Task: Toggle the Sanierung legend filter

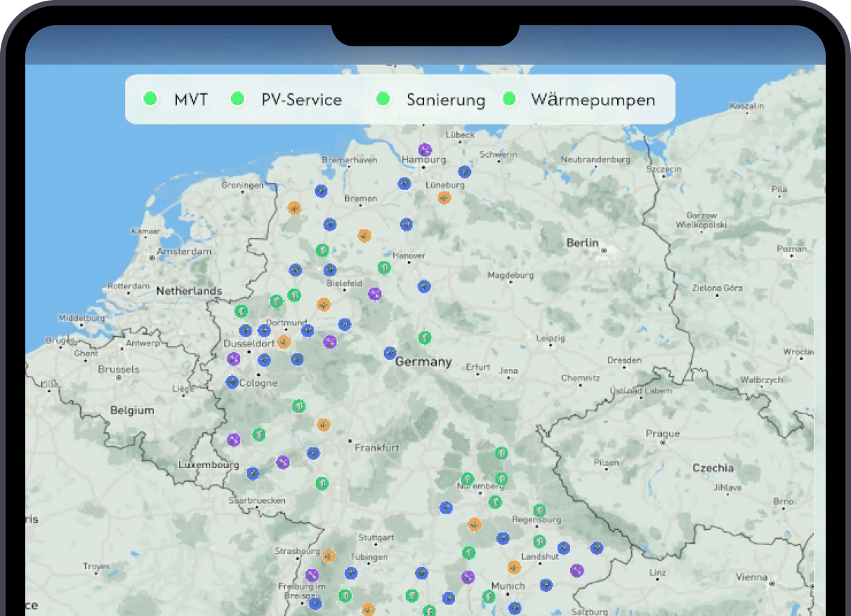Action: click(431, 99)
